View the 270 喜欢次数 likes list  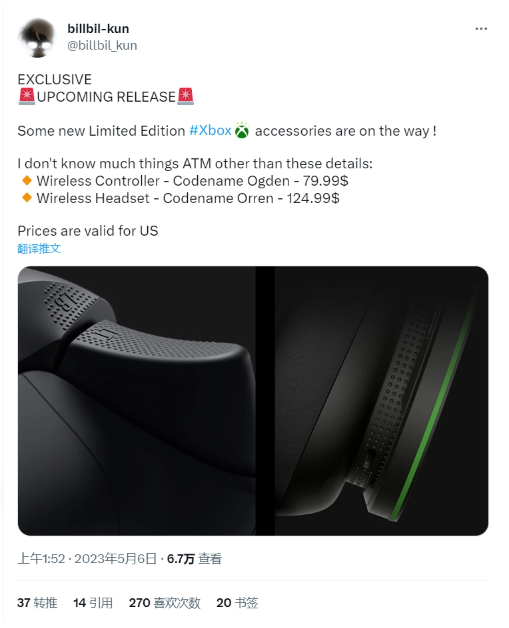(165, 603)
